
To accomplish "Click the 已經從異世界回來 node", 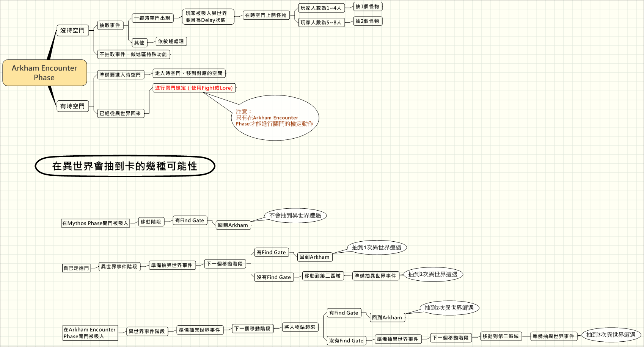I will coord(121,113).
